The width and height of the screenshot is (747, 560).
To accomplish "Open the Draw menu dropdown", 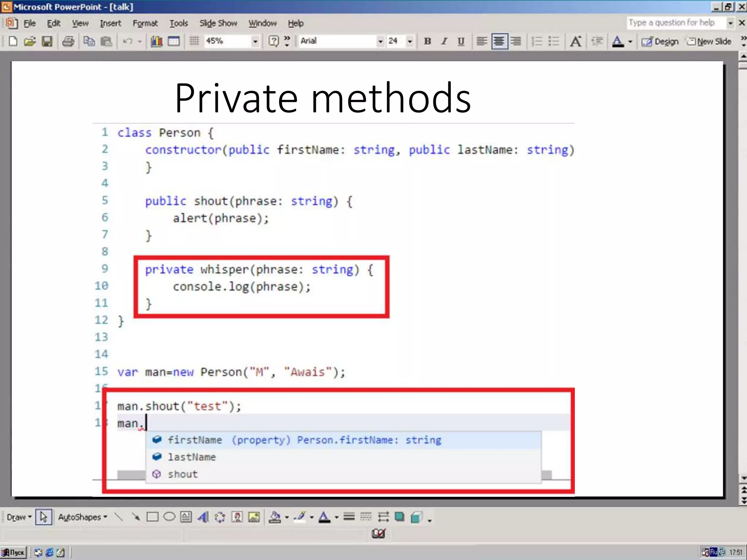I will (19, 517).
